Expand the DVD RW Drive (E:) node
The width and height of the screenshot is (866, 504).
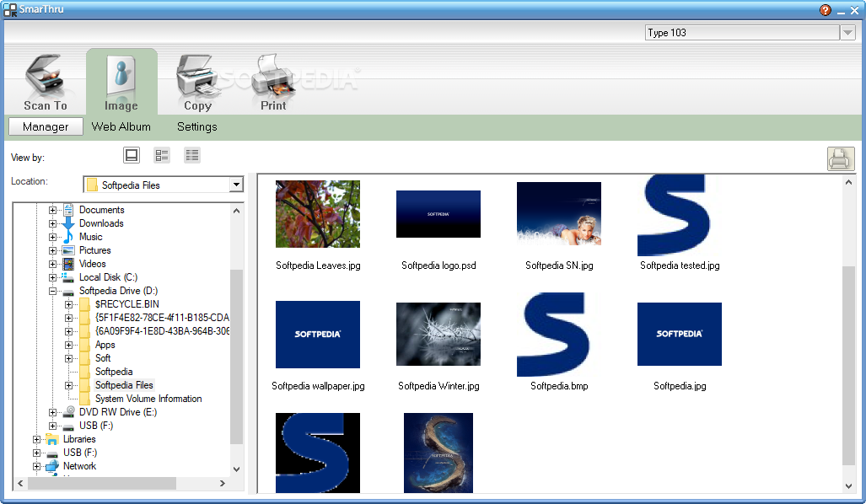52,412
